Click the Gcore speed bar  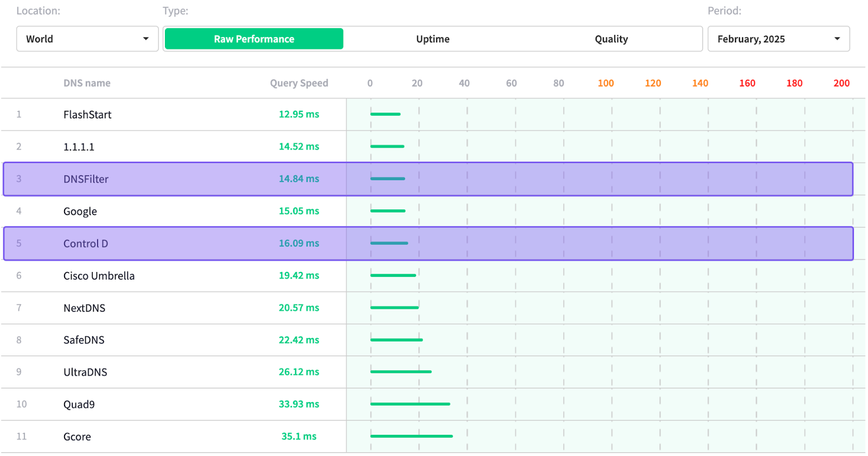[x=411, y=436]
